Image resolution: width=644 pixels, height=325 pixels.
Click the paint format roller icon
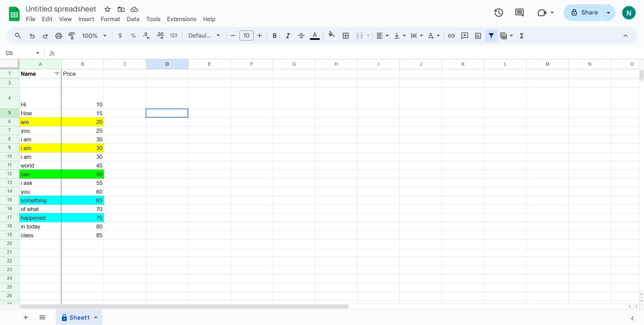point(71,36)
